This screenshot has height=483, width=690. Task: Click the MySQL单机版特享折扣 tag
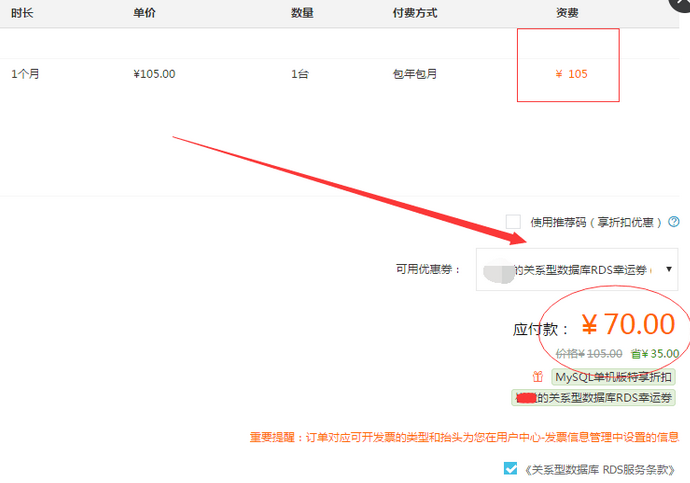(614, 377)
